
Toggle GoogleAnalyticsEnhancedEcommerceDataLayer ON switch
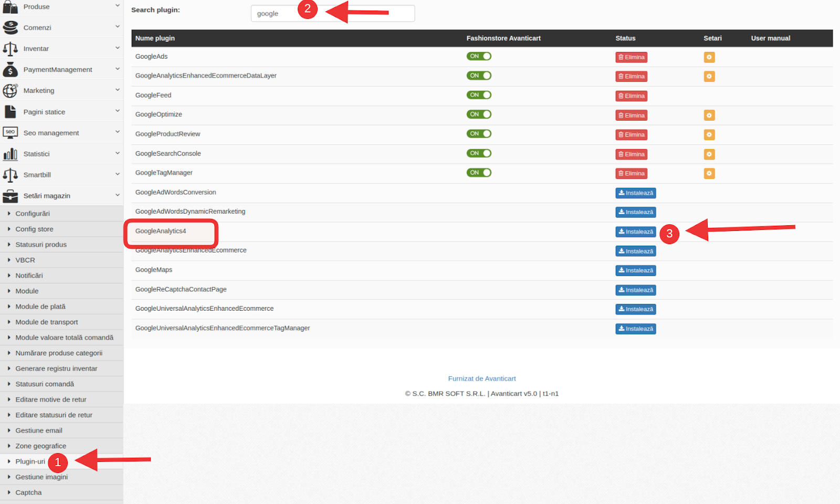pos(479,76)
